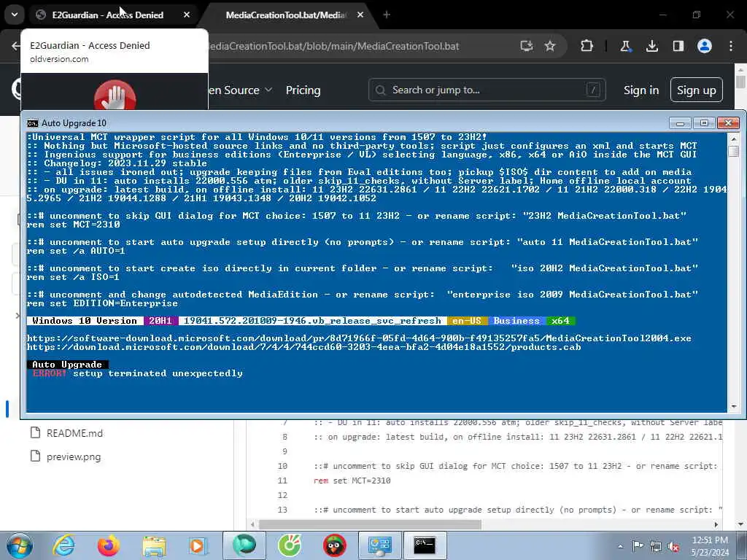Open the GitHub Pricing link
This screenshot has width=747, height=560.
(x=303, y=90)
